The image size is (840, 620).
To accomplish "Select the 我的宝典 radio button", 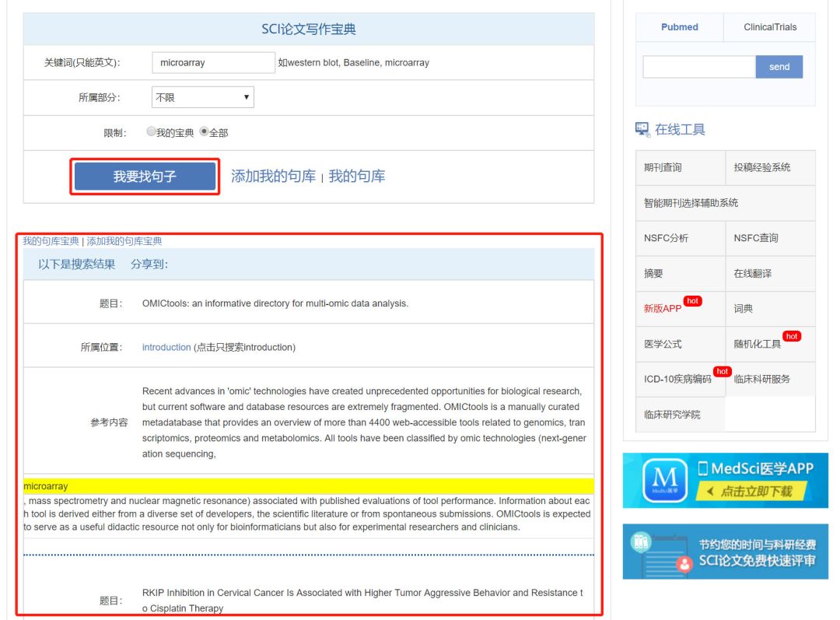I will (x=151, y=131).
